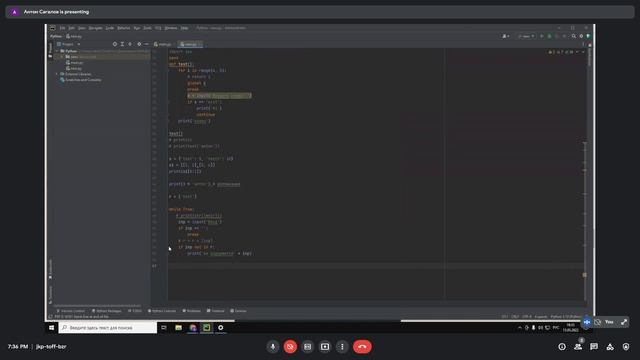The height and width of the screenshot is (360, 640).
Task: Open Terminal tool window
Action: coord(216,311)
